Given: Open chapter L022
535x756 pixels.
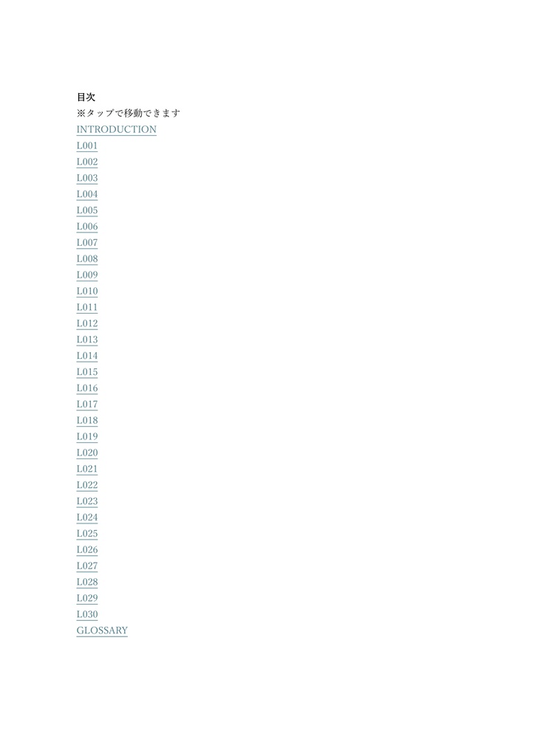Looking at the screenshot, I should 87,485.
